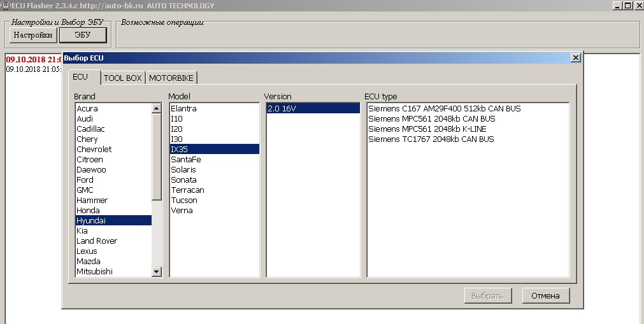The width and height of the screenshot is (644, 324).
Task: Select Acura in the Brand list
Action: 114,108
